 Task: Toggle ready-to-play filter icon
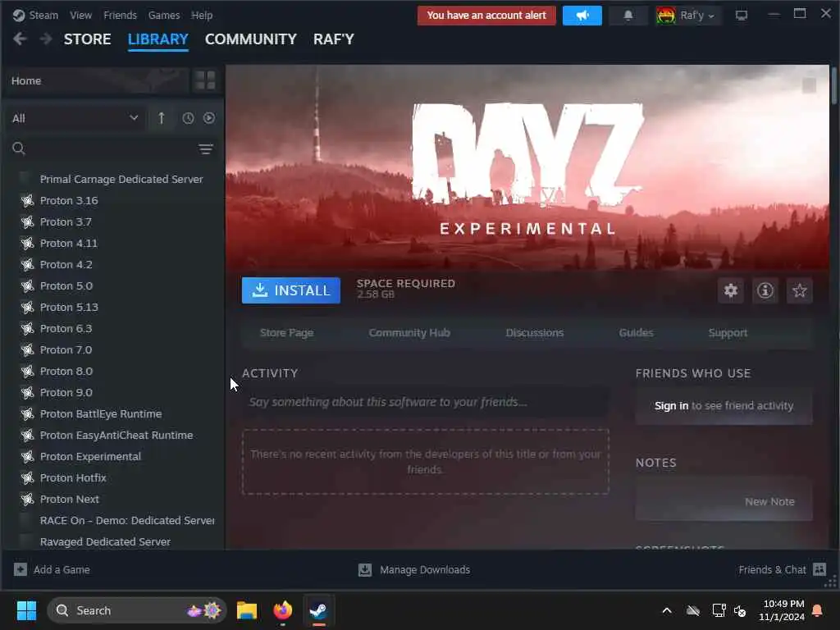[x=209, y=118]
